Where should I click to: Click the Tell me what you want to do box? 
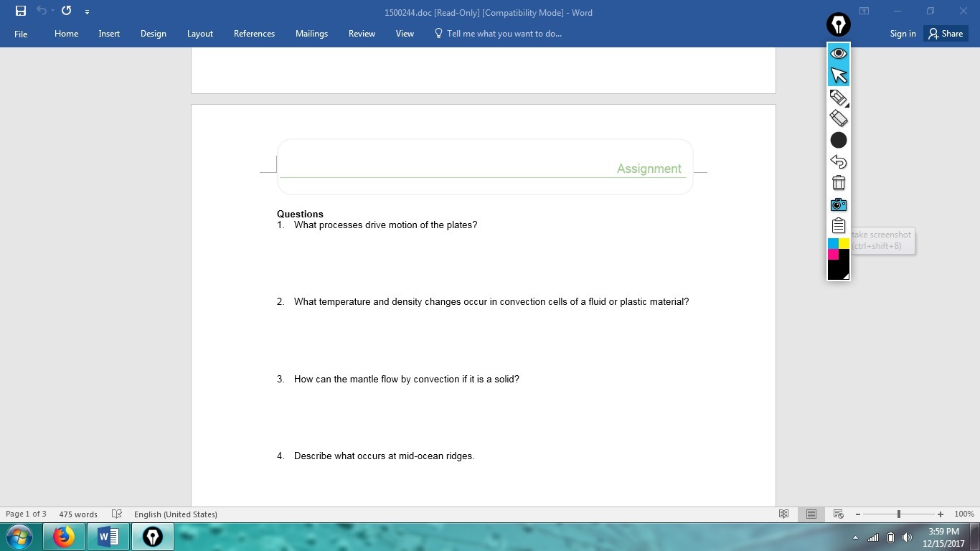498,34
